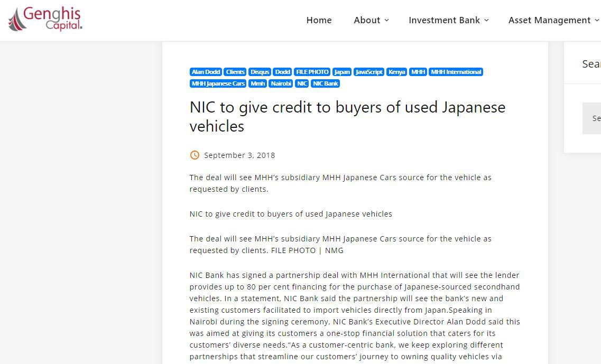Open the Investment Bank menu

click(x=444, y=20)
